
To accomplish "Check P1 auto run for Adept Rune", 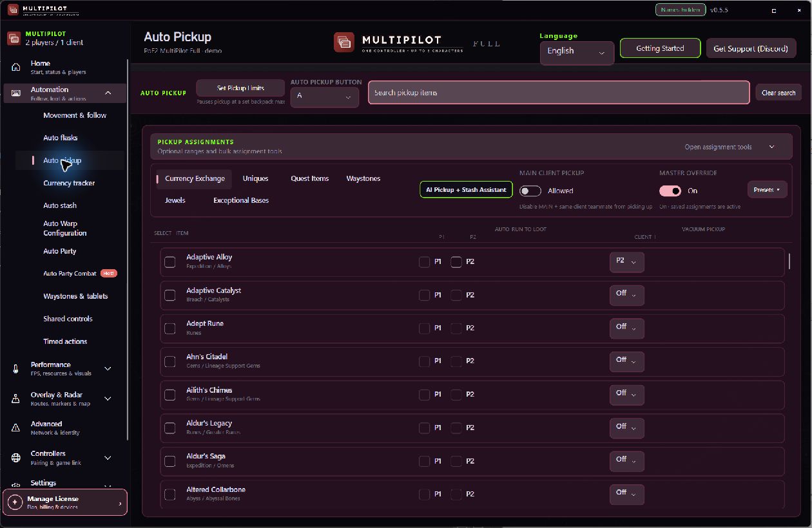I will click(x=425, y=328).
